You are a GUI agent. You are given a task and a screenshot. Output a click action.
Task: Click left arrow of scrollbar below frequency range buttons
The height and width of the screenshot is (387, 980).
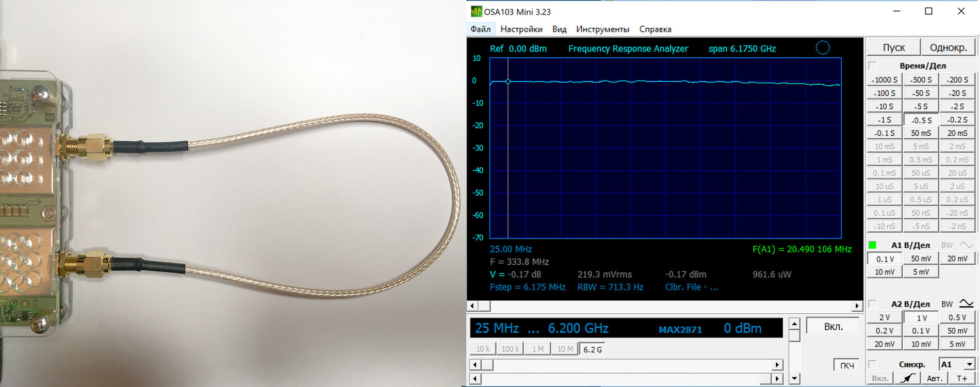click(x=475, y=365)
